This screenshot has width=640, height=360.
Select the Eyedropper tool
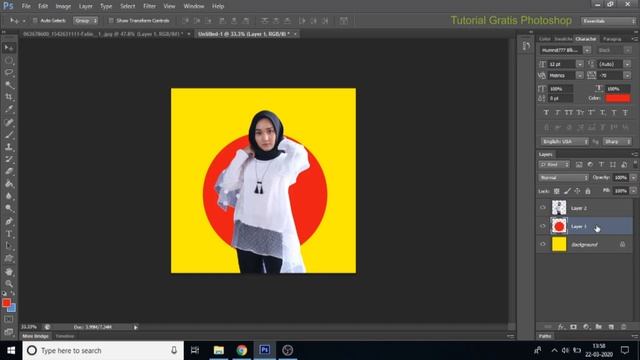click(9, 109)
